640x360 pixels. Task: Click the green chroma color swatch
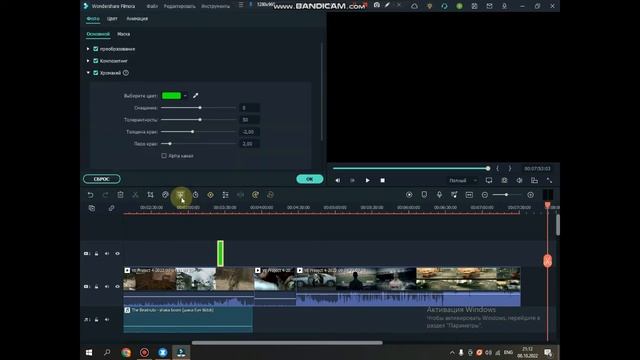pyautogui.click(x=171, y=96)
